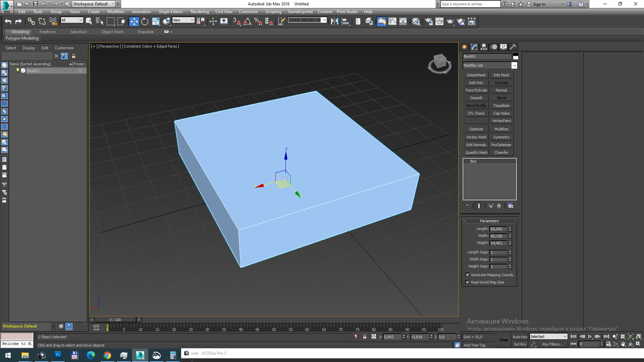Switch to the Object Paint ribbon tab
The height and width of the screenshot is (362, 644).
pyautogui.click(x=112, y=32)
